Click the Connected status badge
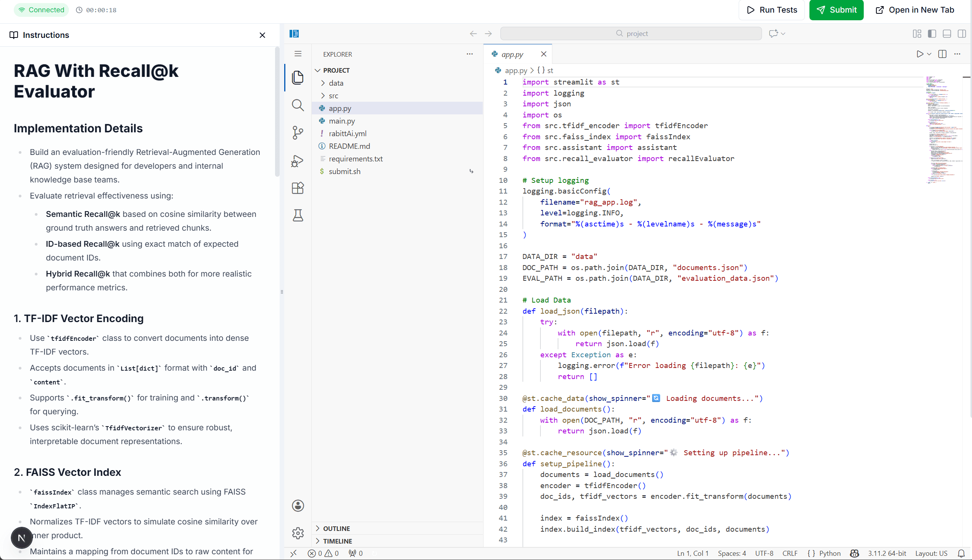 [42, 10]
